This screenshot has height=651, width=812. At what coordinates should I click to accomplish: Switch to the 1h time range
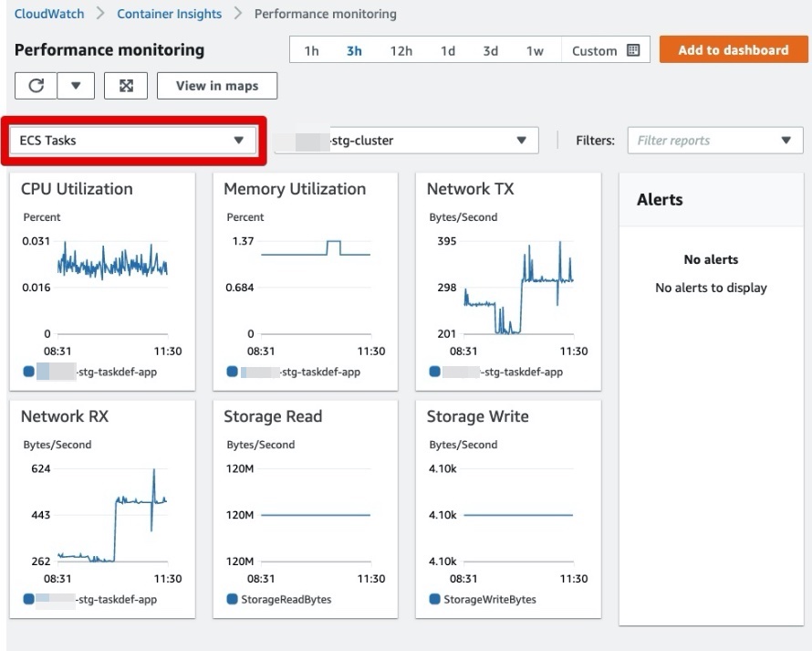coord(311,50)
